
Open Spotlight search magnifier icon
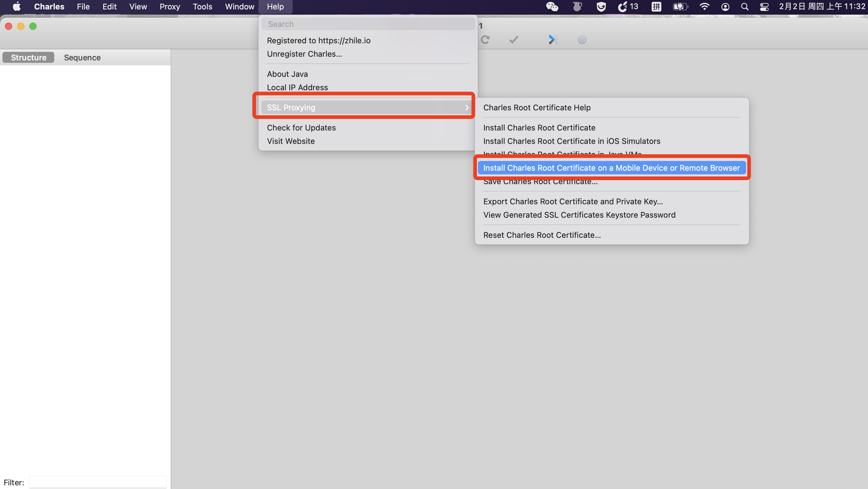(x=745, y=7)
